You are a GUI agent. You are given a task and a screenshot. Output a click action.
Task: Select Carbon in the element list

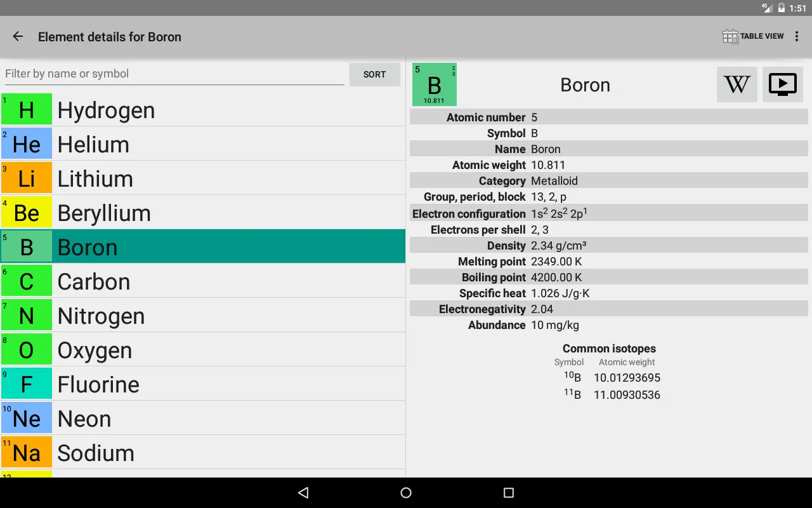pyautogui.click(x=228, y=281)
